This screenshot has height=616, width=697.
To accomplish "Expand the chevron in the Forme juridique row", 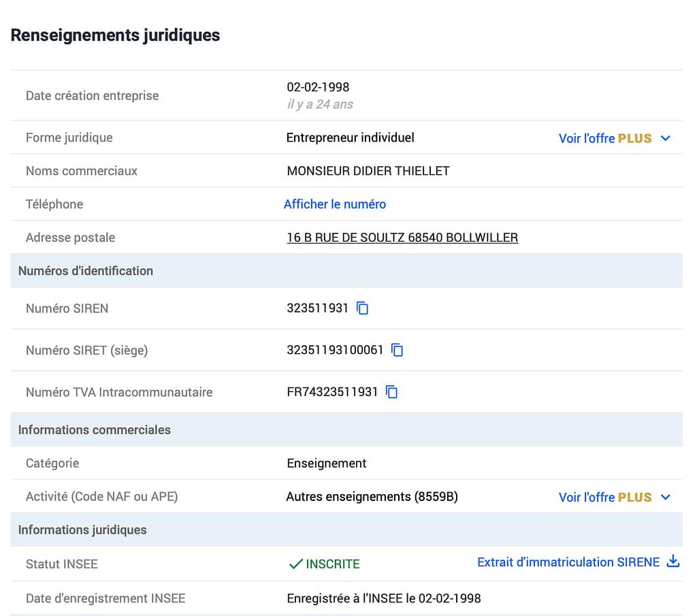I will [x=666, y=138].
